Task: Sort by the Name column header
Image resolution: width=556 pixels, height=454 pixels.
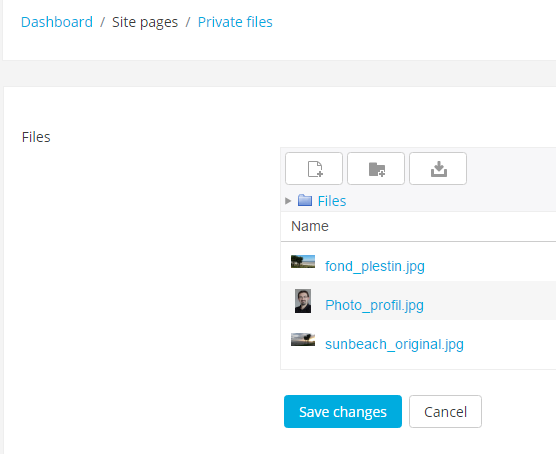Action: coord(310,226)
